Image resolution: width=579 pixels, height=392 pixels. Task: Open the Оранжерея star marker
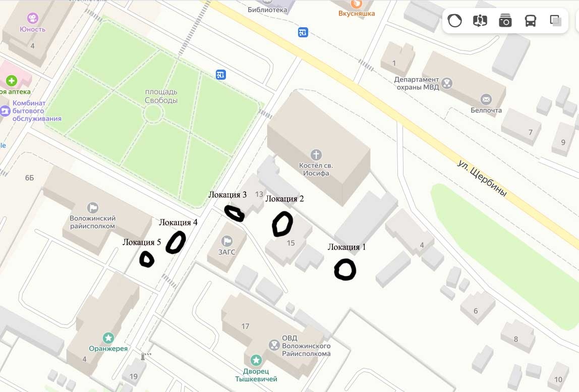coord(108,338)
